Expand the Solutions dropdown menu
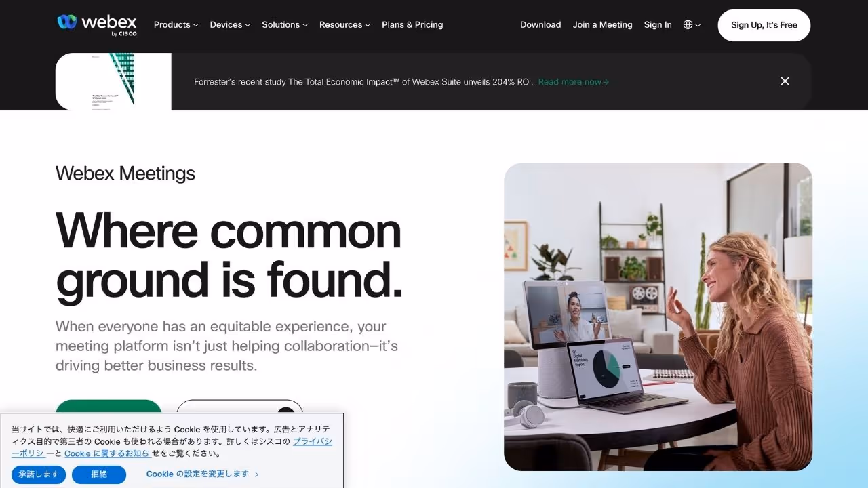Viewport: 868px width, 488px height. [285, 25]
